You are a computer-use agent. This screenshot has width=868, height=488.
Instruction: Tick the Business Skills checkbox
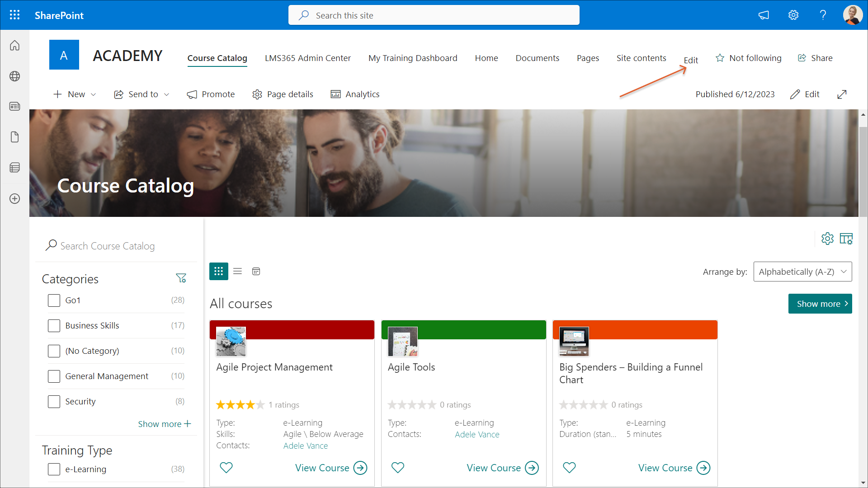54,325
